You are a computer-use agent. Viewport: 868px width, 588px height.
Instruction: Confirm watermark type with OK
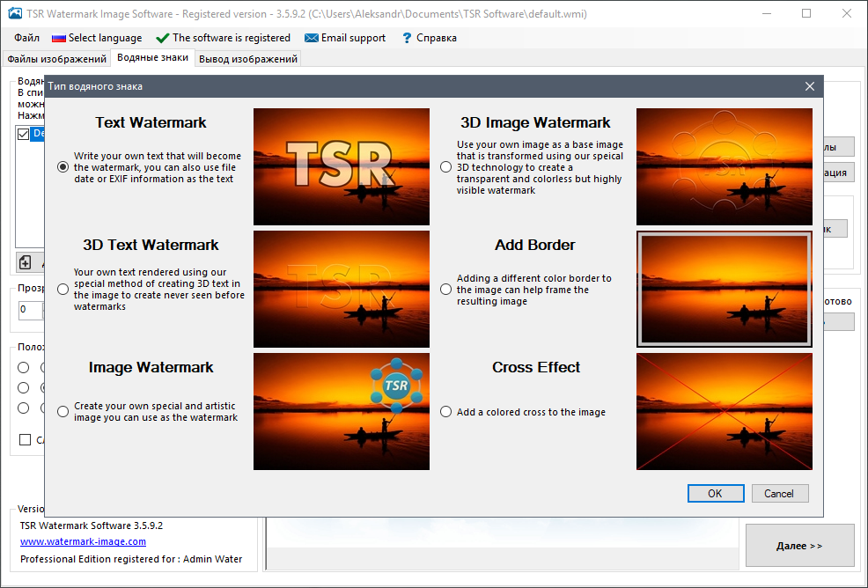pyautogui.click(x=715, y=493)
